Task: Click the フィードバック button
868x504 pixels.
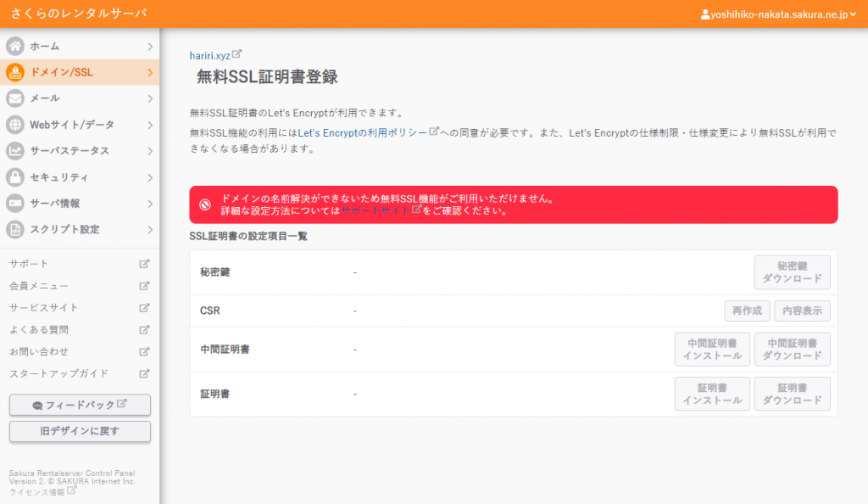Action: click(80, 405)
